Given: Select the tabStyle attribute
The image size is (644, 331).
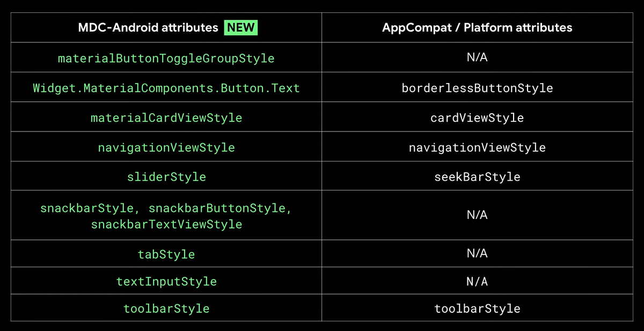Looking at the screenshot, I should [x=166, y=254].
